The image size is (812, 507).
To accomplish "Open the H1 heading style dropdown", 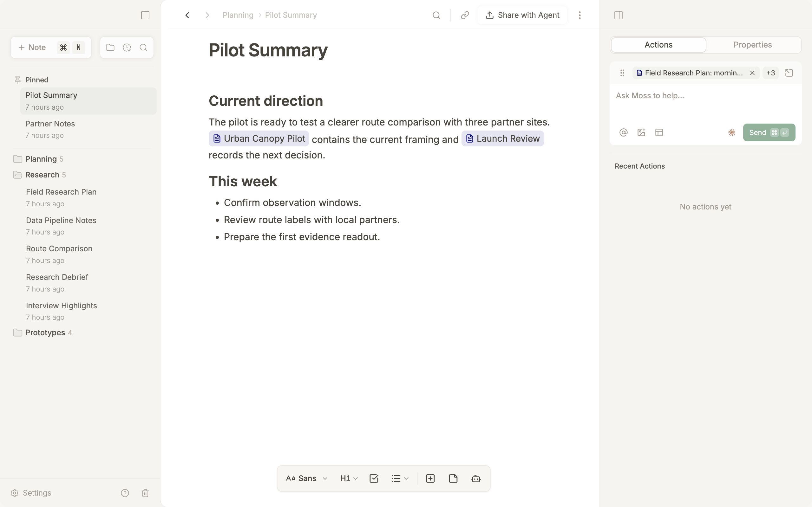I will [349, 478].
